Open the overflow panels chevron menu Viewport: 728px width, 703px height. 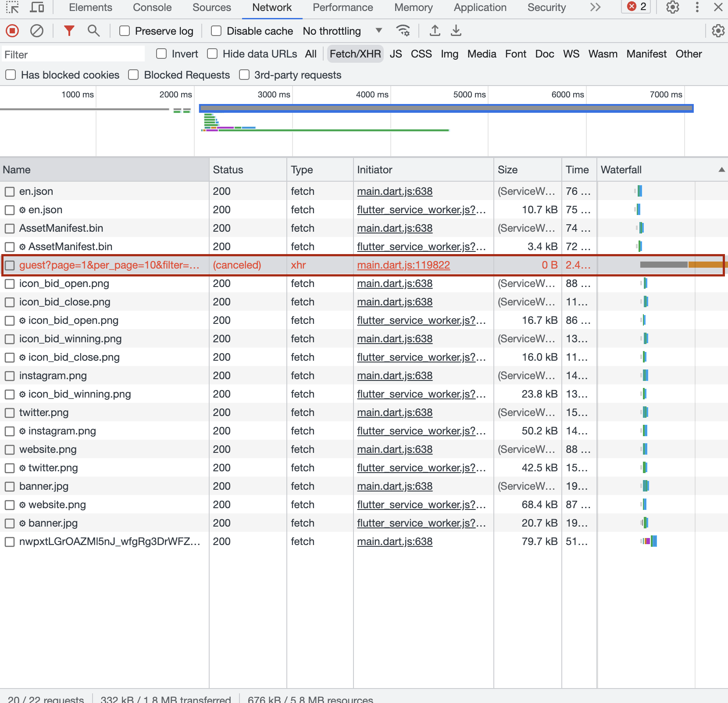point(595,7)
